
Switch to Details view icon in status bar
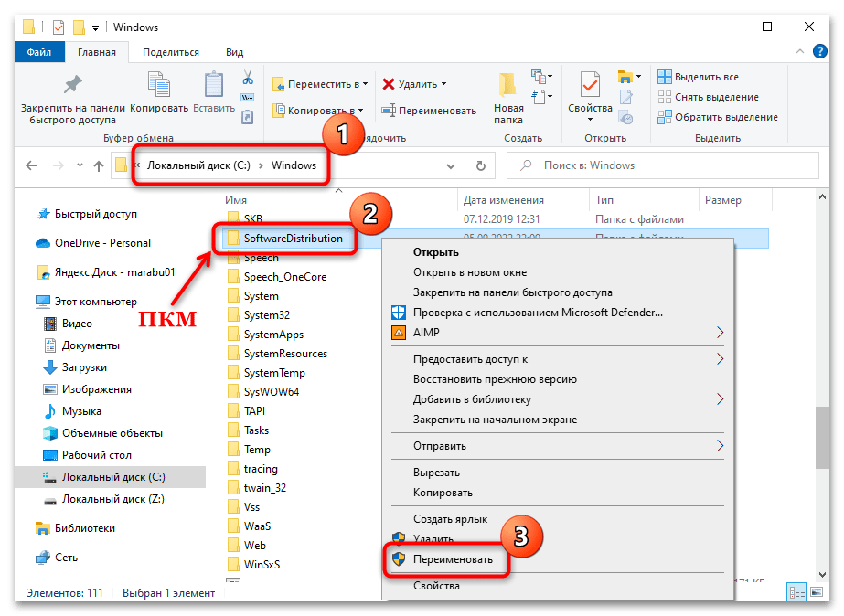tap(796, 592)
